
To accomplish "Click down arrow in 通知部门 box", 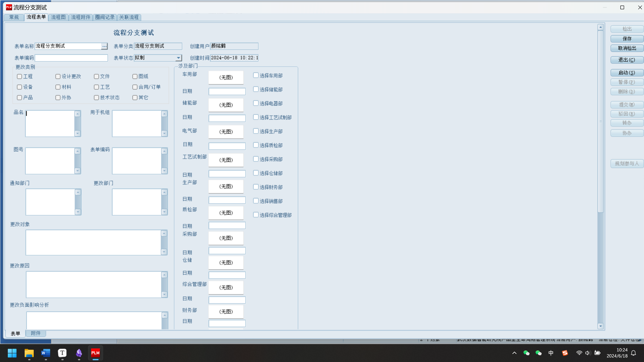I will [x=78, y=212].
